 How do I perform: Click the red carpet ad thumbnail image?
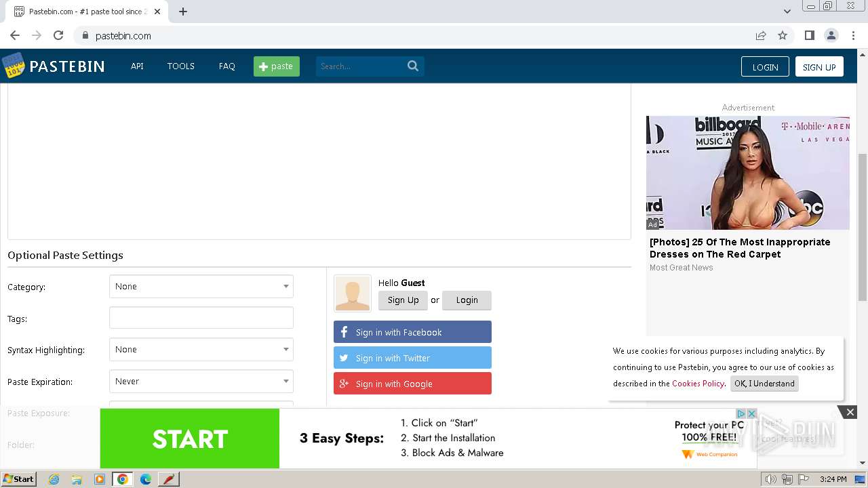(x=748, y=173)
